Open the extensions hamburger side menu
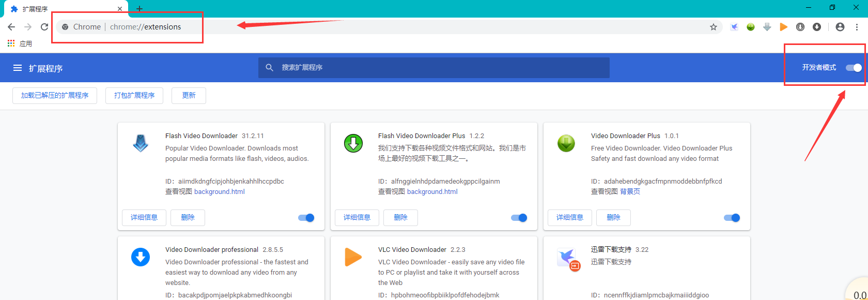Viewport: 868px width, 300px height. tap(18, 68)
